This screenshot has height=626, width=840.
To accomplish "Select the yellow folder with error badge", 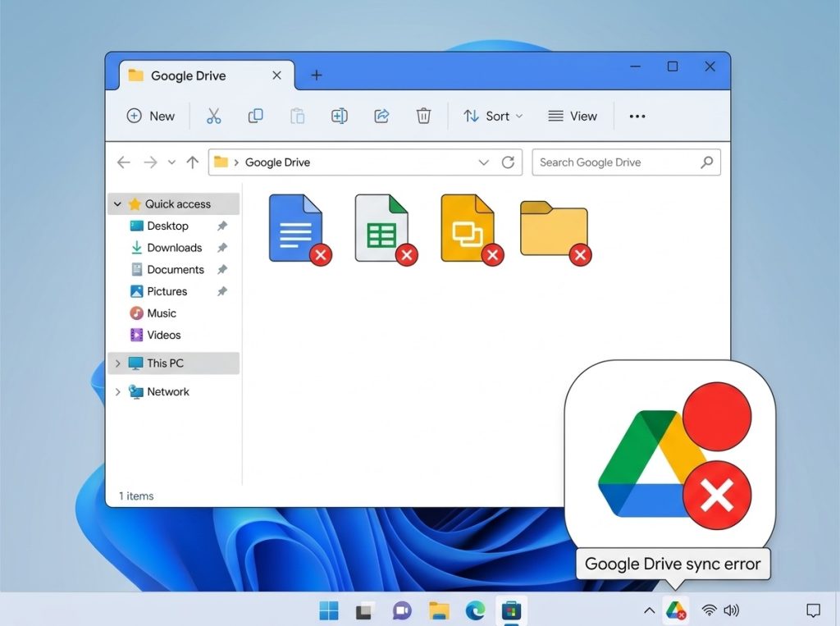I will (x=556, y=233).
